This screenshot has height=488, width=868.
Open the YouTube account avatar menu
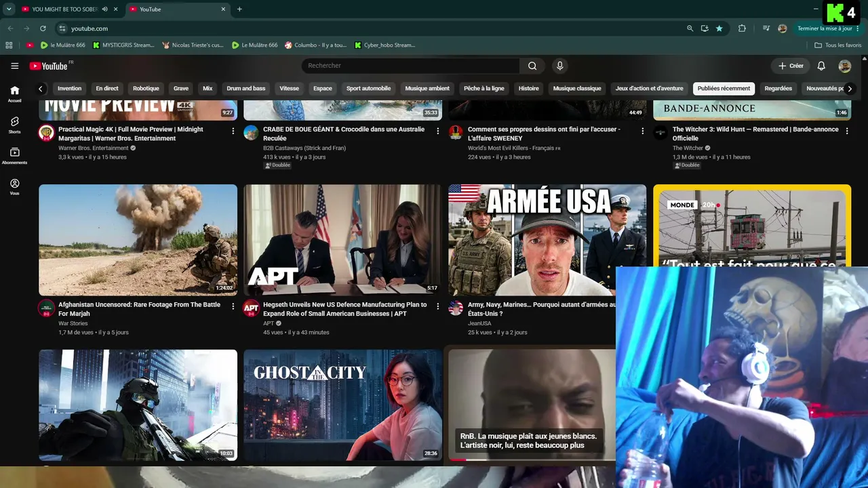tap(844, 66)
